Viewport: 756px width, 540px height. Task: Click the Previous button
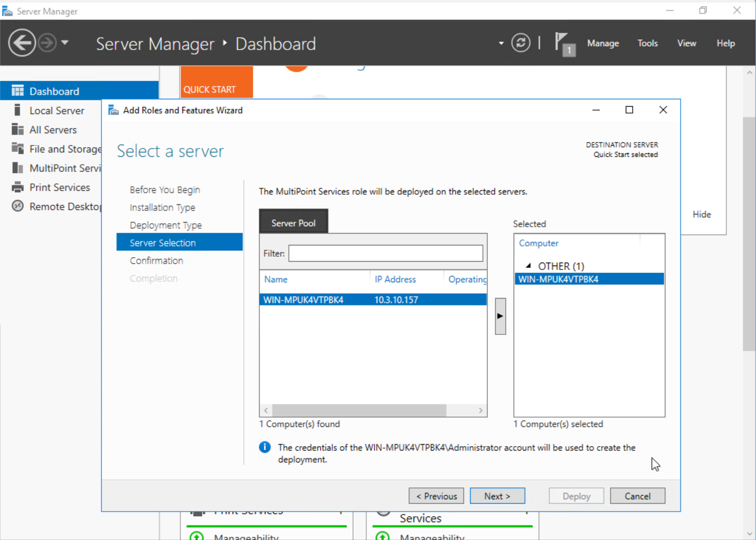(436, 496)
